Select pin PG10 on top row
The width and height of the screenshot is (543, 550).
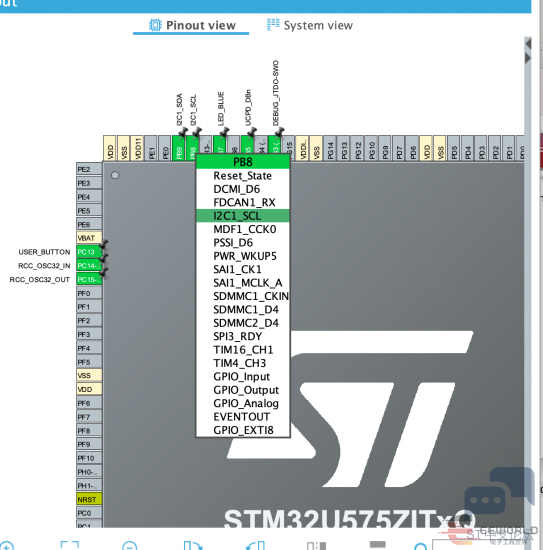(371, 148)
